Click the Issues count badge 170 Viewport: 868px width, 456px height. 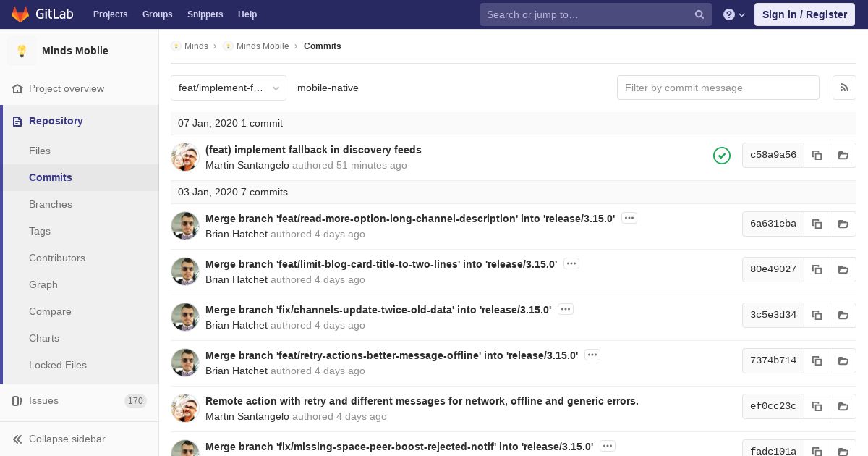135,401
